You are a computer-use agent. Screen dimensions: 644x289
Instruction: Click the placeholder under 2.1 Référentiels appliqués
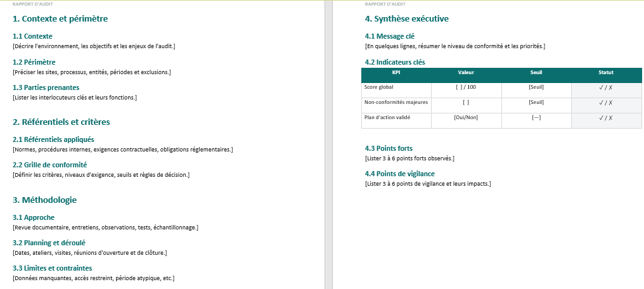tap(122, 150)
